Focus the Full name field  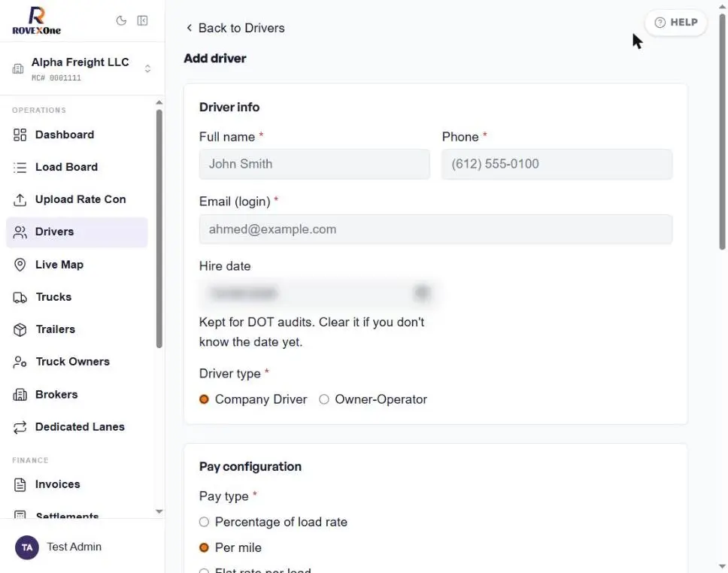(x=314, y=164)
